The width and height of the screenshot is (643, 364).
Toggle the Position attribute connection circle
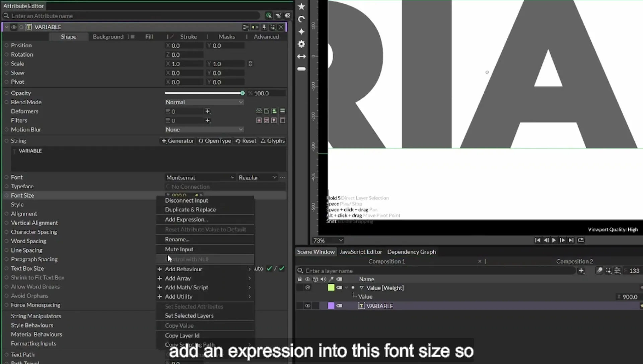click(6, 45)
